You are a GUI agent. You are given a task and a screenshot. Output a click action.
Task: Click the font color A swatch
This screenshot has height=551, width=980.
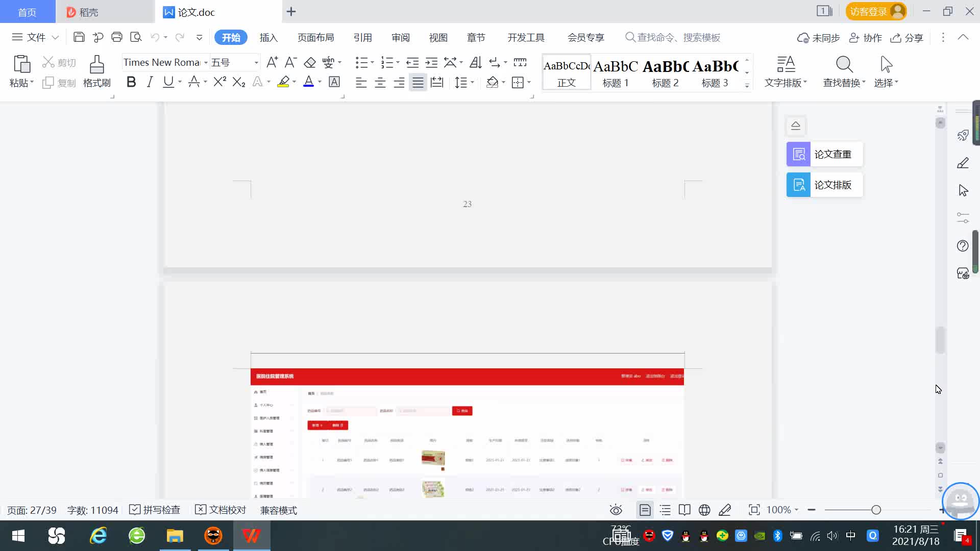[x=308, y=82]
